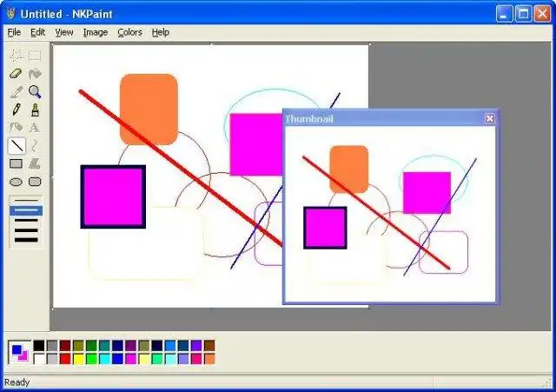
Task: Click the highlighted second line width
Action: [26, 210]
